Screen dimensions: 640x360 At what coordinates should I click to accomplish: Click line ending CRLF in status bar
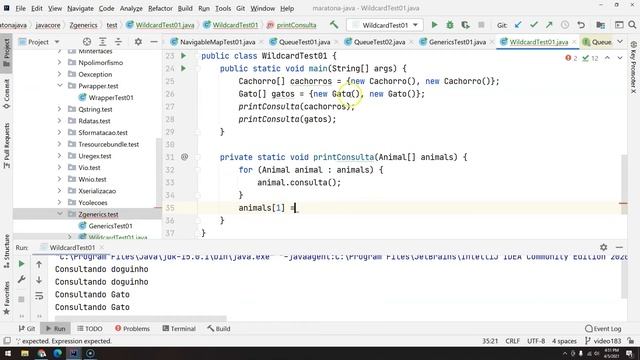point(512,341)
